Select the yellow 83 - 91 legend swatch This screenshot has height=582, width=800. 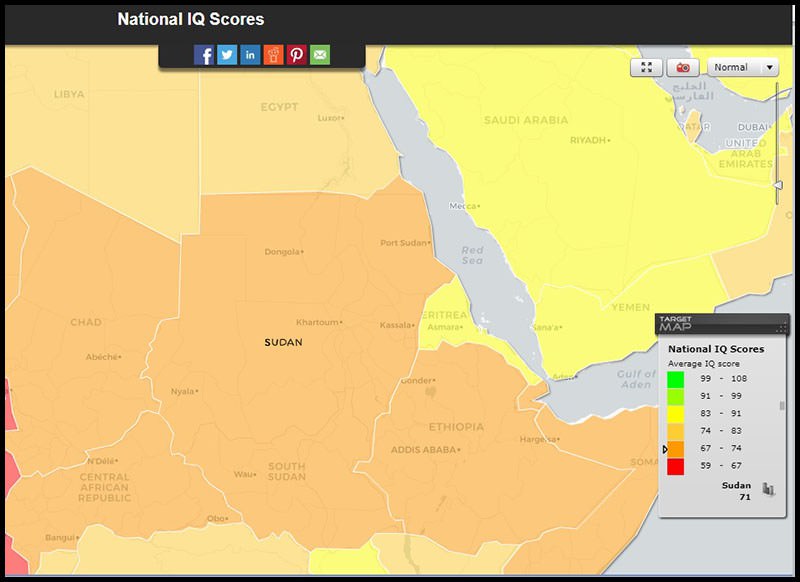coord(675,414)
